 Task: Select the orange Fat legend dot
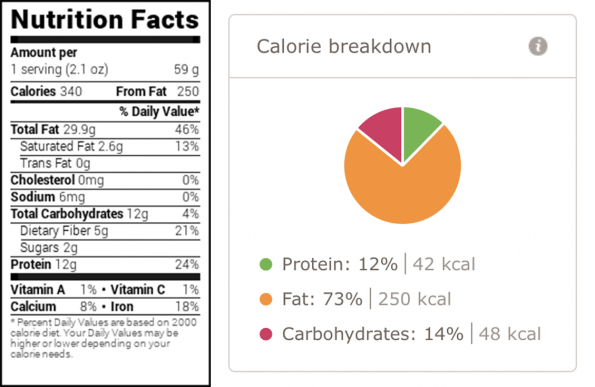tap(266, 299)
